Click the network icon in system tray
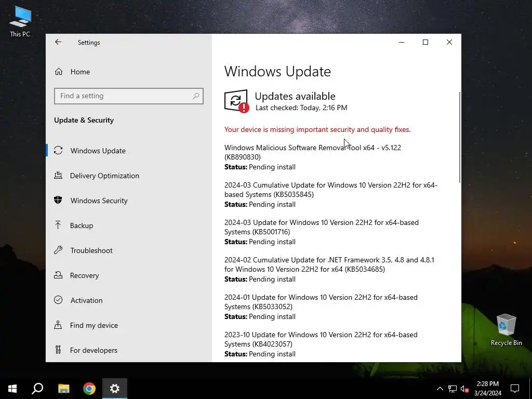 pyautogui.click(x=453, y=389)
